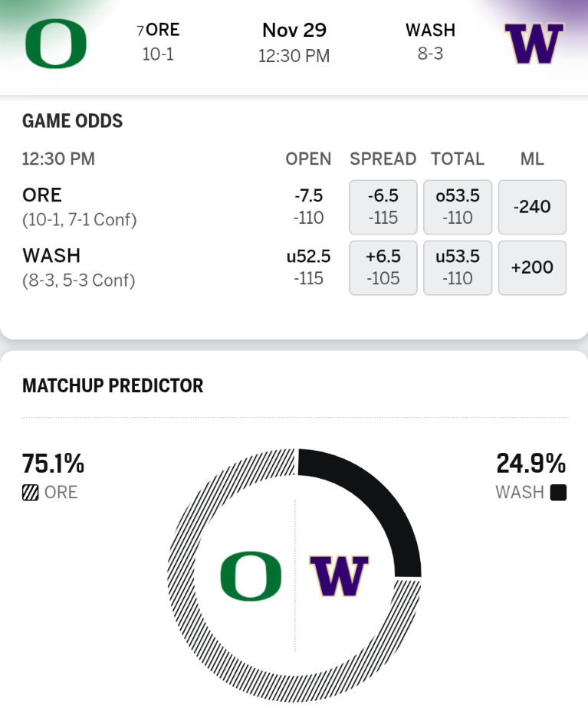Screen dimensions: 588x718
Task: Click the black WASH legend square
Action: coord(558,493)
